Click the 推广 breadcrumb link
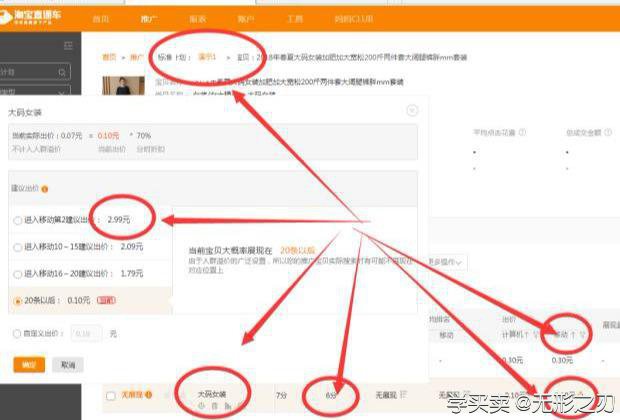The height and width of the screenshot is (420, 620). (137, 57)
